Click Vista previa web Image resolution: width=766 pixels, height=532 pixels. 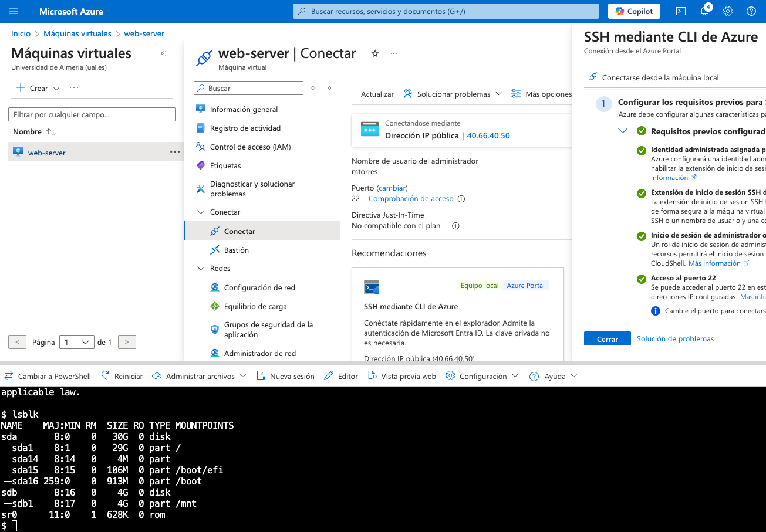click(402, 376)
